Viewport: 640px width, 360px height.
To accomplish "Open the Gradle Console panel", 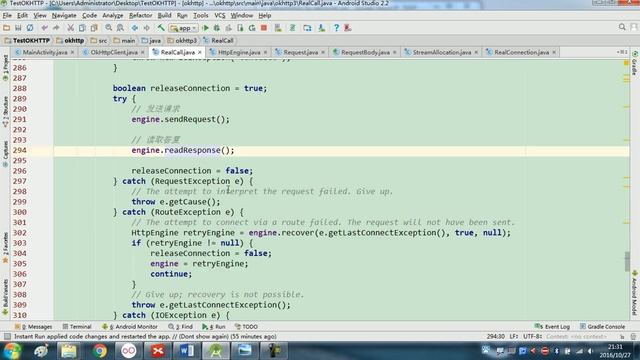I will [602, 327].
